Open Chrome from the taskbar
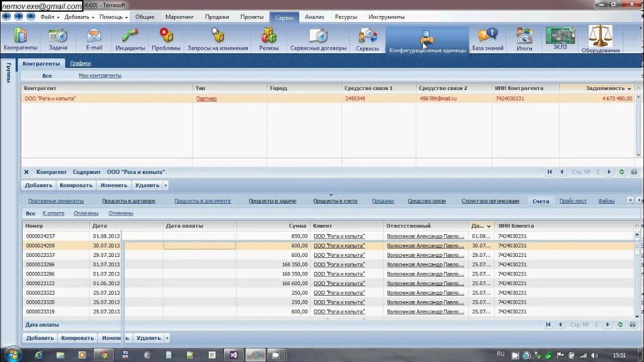Viewport: 644px width, 362px height. tap(104, 355)
